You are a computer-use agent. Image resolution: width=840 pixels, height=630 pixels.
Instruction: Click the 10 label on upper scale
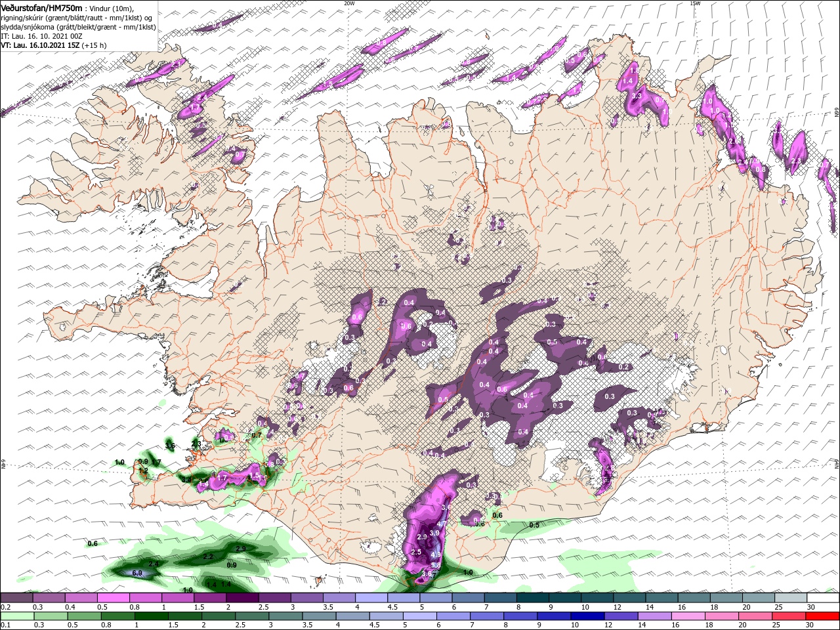click(x=585, y=607)
